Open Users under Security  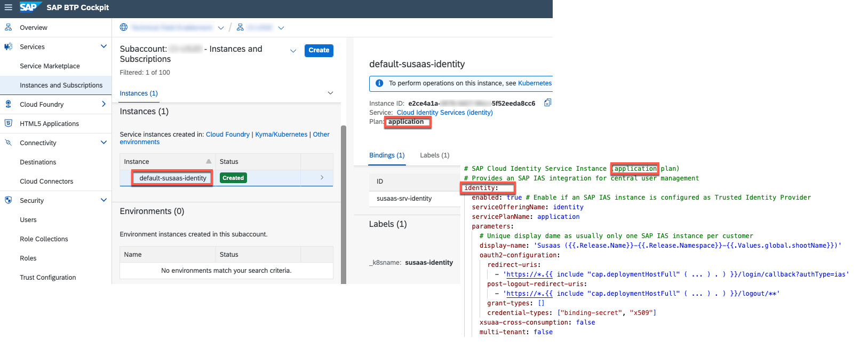28,220
